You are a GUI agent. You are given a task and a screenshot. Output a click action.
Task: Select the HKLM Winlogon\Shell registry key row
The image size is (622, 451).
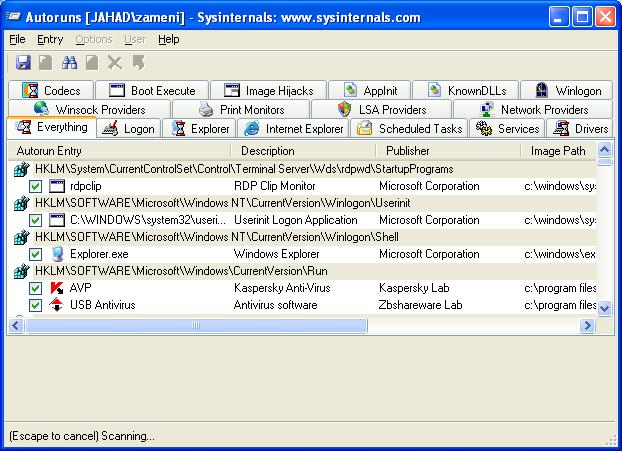pyautogui.click(x=302, y=237)
